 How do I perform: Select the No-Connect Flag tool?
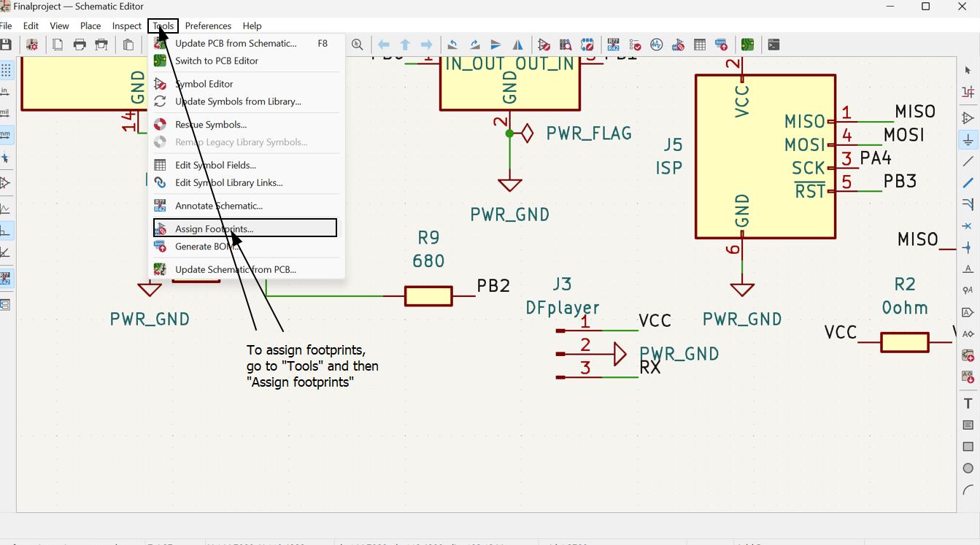coord(968,226)
